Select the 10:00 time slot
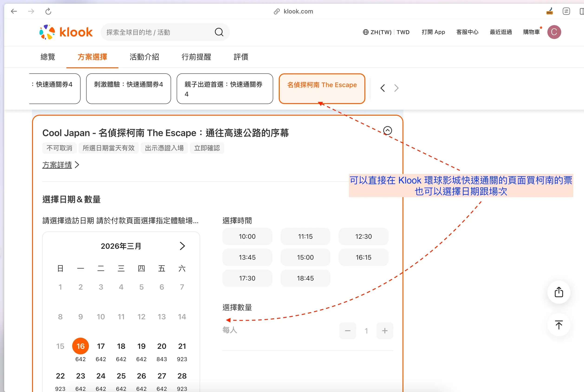Viewport: 584px width, 392px height. pos(247,236)
